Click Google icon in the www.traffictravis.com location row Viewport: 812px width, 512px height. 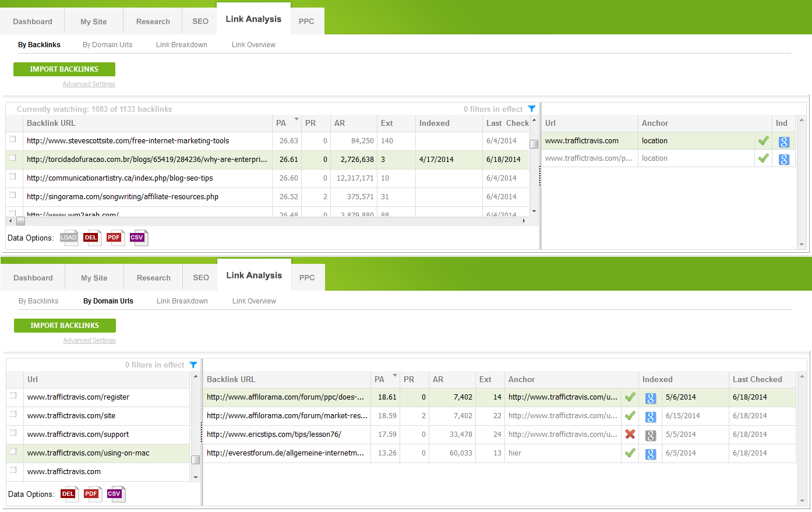(x=784, y=142)
